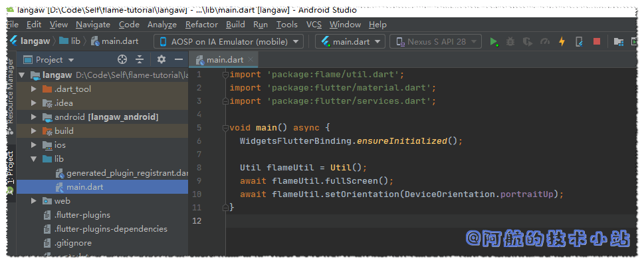The height and width of the screenshot is (263, 644).
Task: Open the Profile gauge icon
Action: tap(545, 41)
